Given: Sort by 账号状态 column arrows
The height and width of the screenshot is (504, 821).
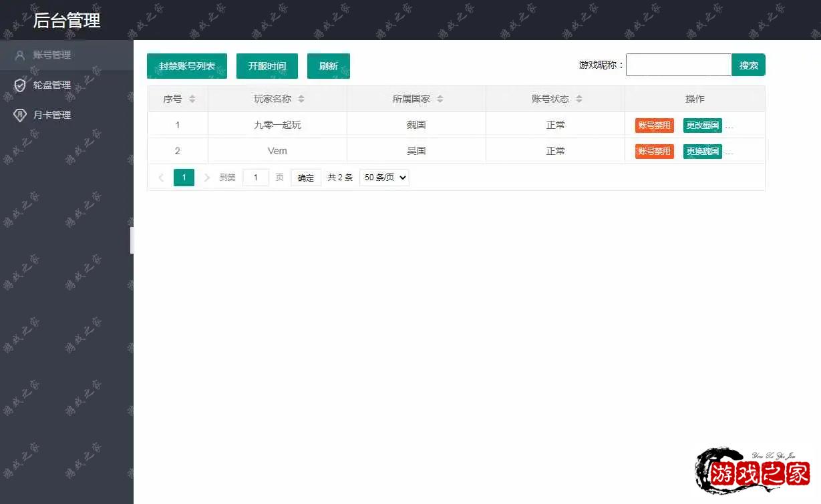Looking at the screenshot, I should [x=579, y=99].
